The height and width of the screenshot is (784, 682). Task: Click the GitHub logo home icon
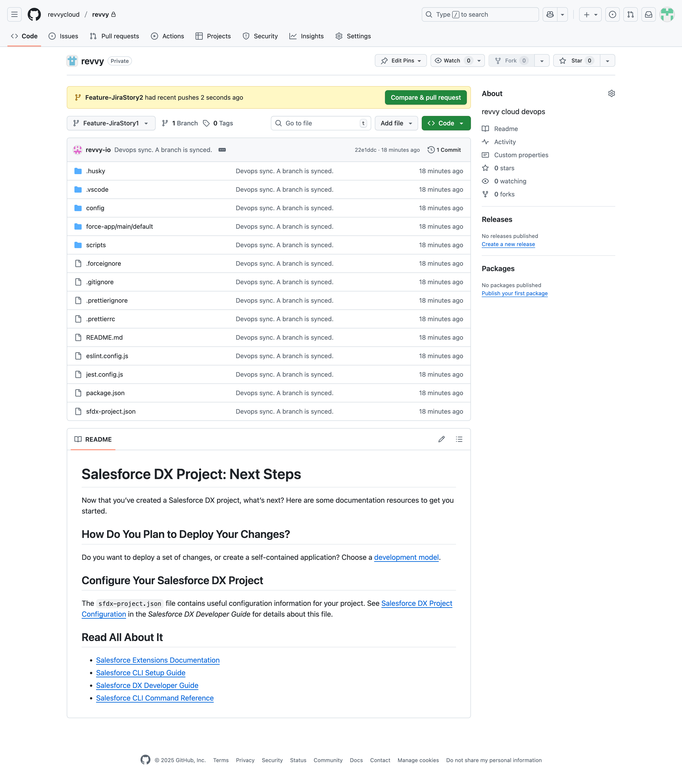[34, 14]
